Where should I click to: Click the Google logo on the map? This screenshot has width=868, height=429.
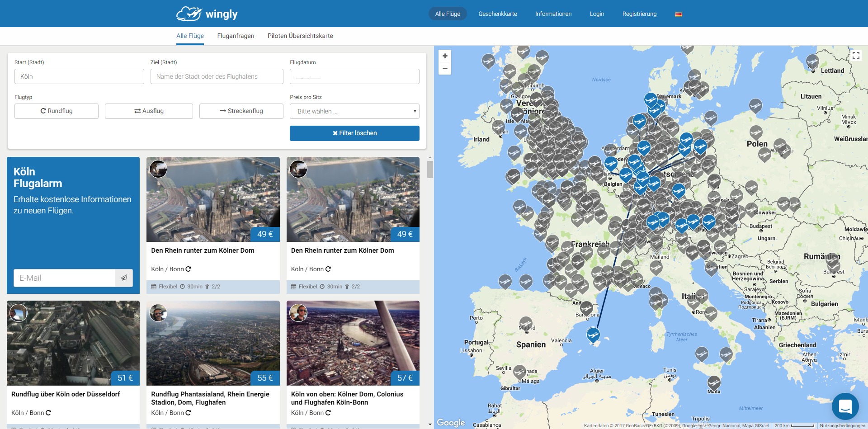451,423
